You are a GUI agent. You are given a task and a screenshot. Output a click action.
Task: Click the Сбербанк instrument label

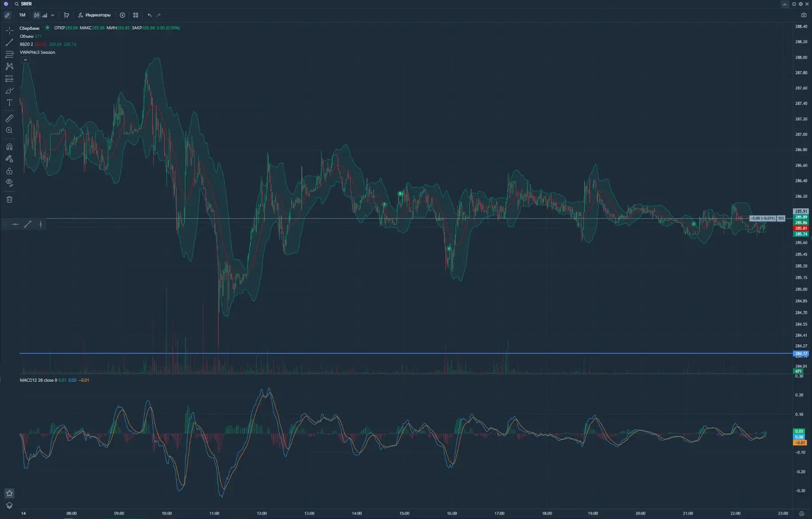29,28
